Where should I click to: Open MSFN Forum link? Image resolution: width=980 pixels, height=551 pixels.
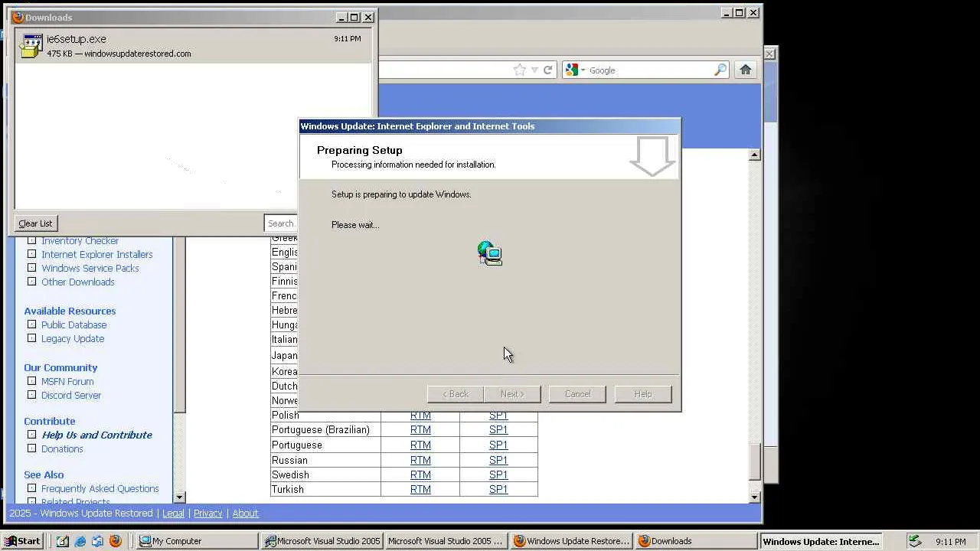(67, 382)
